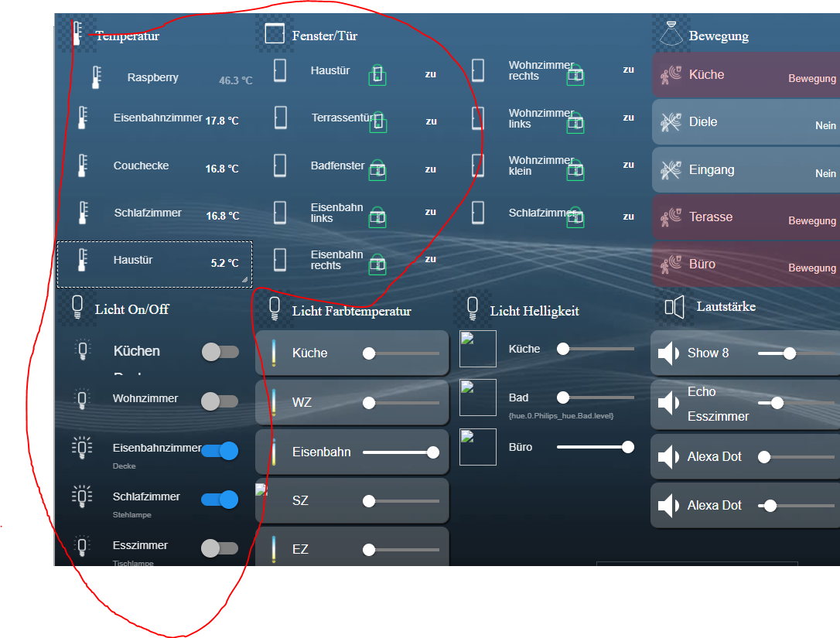
Task: Turn on the Küchen light switch
Action: [220, 352]
